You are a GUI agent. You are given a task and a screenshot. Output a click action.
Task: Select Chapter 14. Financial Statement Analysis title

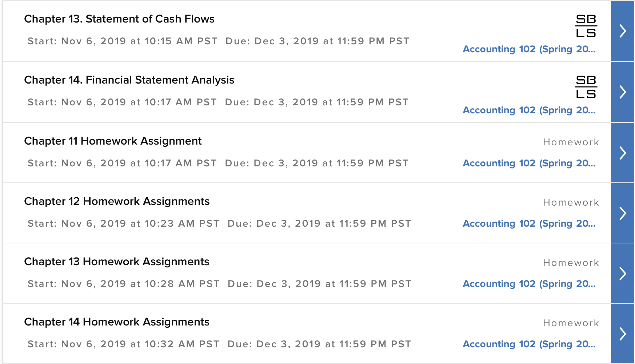(x=129, y=80)
